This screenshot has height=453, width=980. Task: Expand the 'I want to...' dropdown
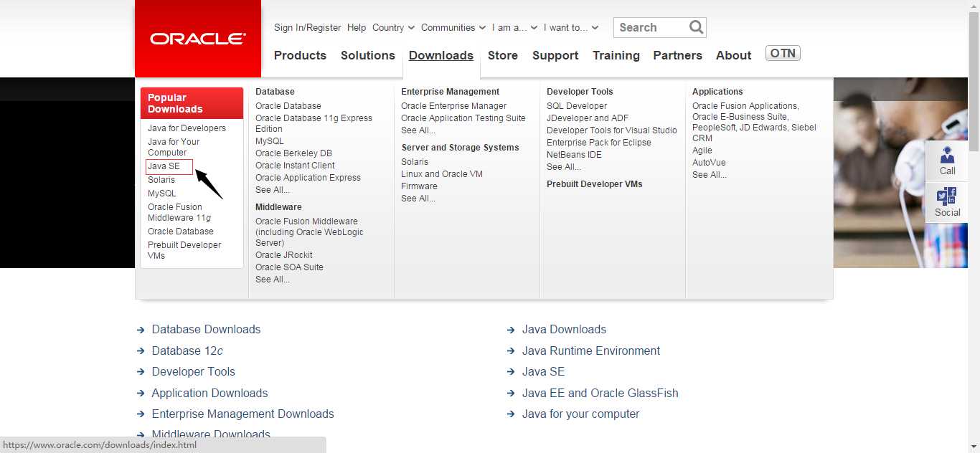click(571, 27)
